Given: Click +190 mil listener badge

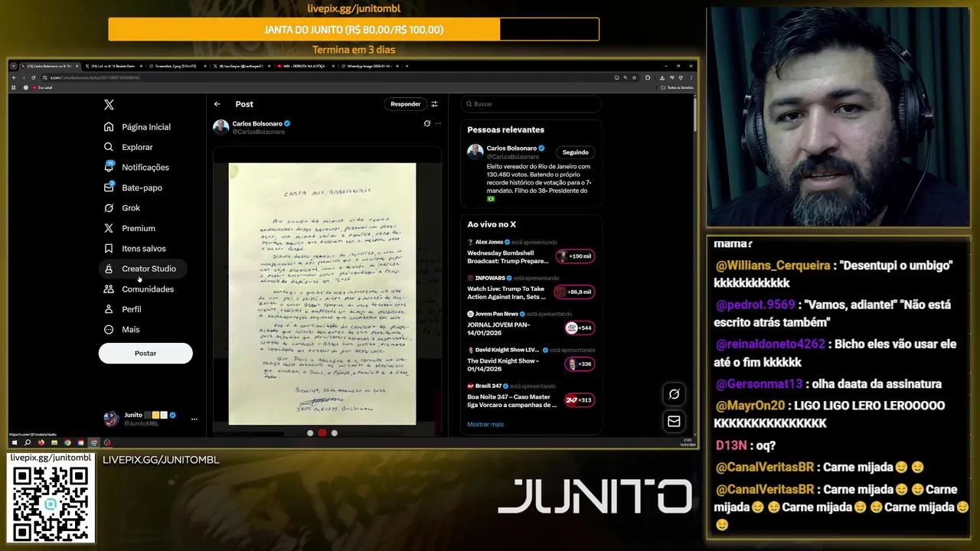Looking at the screenshot, I should coord(575,256).
